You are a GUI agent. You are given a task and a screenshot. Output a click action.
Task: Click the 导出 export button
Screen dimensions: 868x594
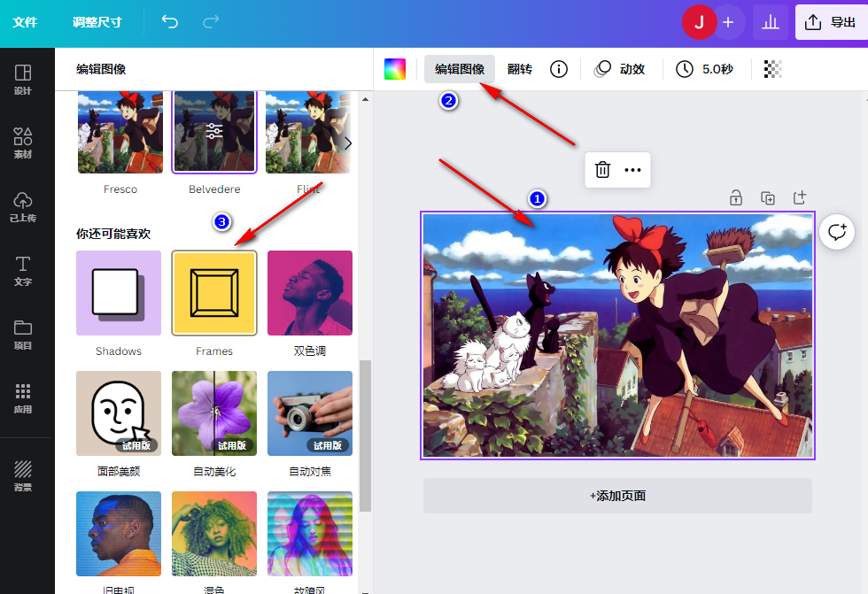[831, 22]
